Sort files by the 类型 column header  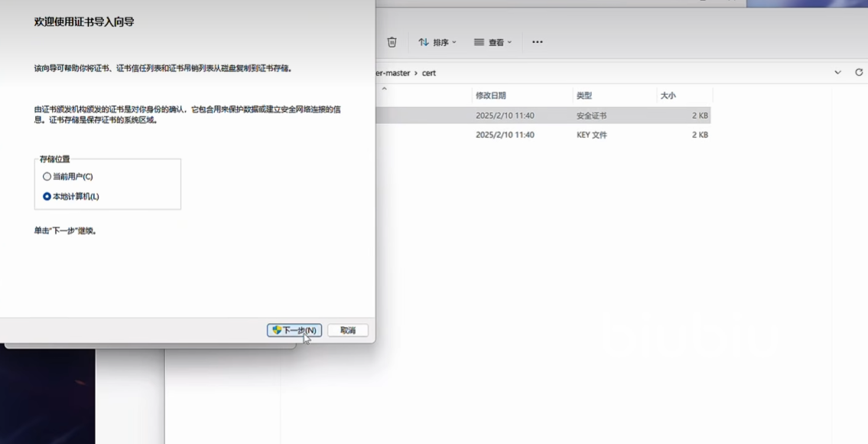click(x=584, y=96)
